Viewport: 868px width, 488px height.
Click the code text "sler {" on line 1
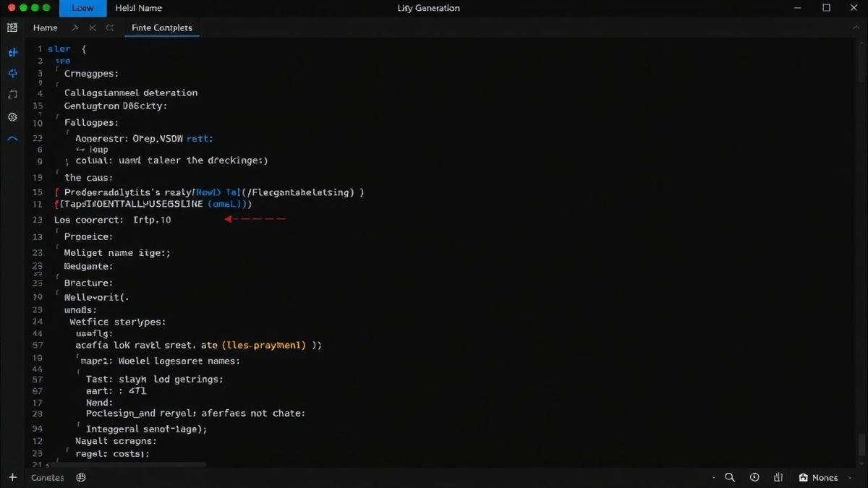67,49
